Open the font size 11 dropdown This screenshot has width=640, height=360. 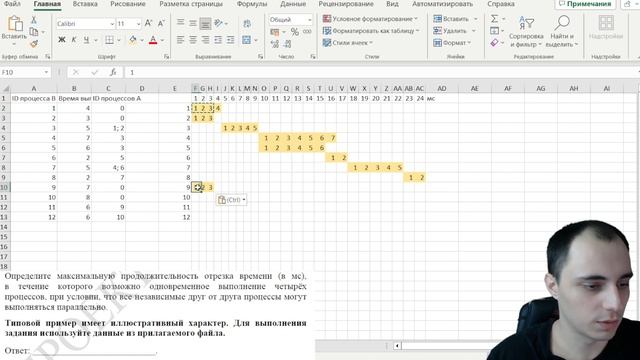(x=138, y=24)
